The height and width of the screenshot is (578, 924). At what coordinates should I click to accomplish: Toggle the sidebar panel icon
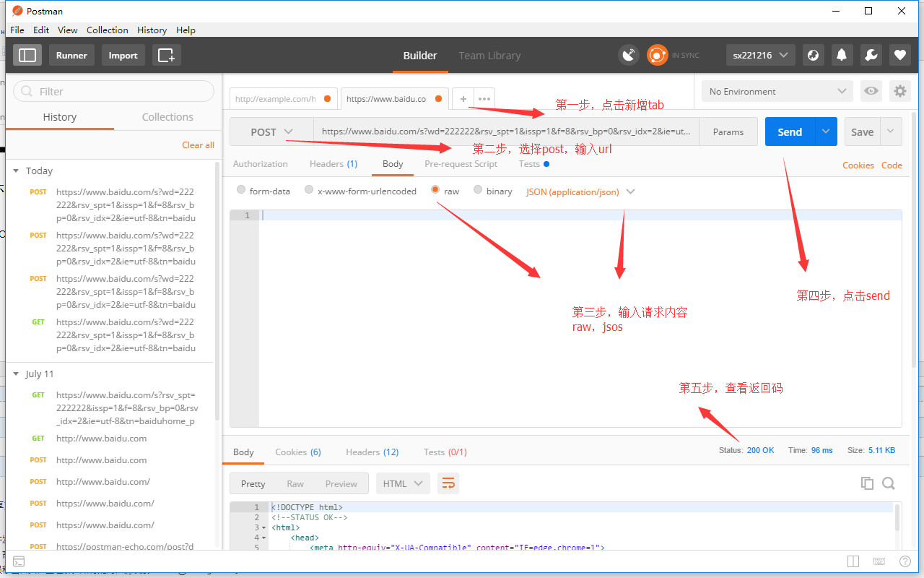click(x=27, y=55)
